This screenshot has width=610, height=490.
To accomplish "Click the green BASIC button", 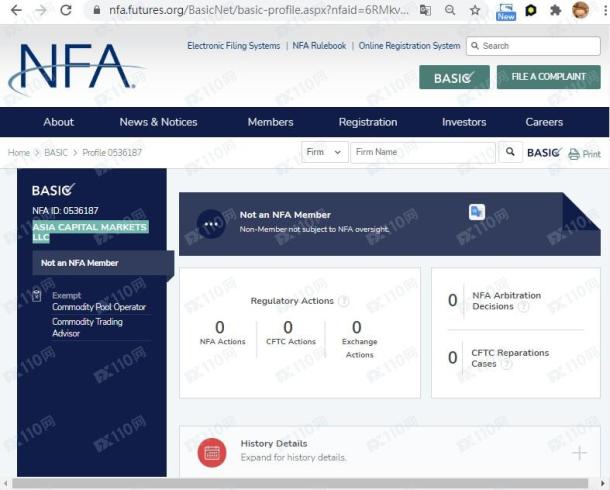I will (x=454, y=77).
